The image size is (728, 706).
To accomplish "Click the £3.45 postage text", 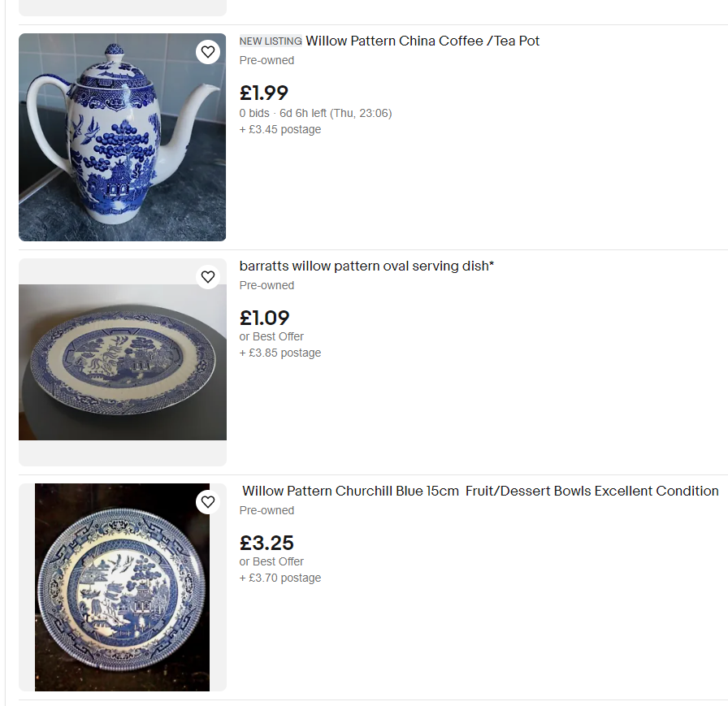I will pyautogui.click(x=280, y=129).
